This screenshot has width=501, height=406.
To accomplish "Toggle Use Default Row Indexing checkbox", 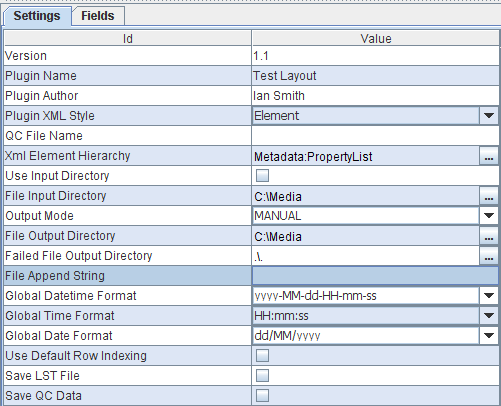I will [x=262, y=356].
